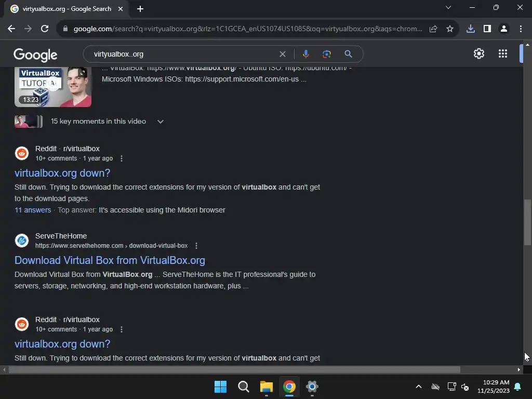Open first 'virtualbox.org down?' Reddit result
This screenshot has width=532, height=399.
click(62, 173)
